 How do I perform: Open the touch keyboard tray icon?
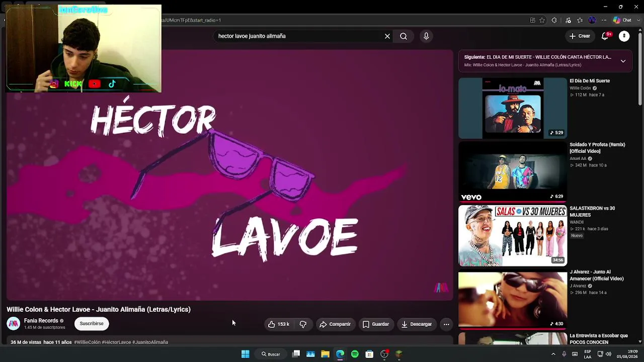point(575,354)
